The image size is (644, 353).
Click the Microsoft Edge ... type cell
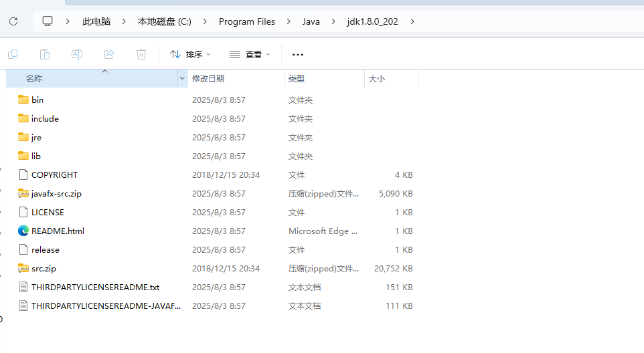[x=323, y=231]
